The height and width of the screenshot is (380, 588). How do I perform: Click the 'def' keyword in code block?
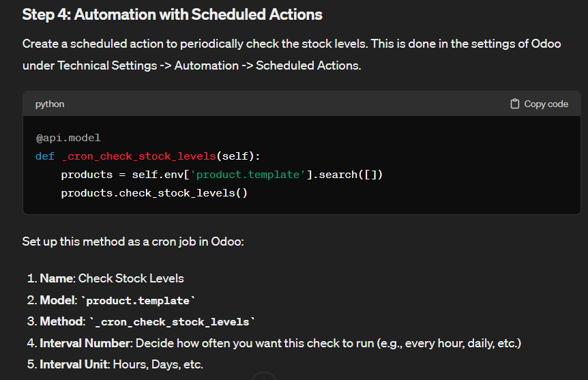click(45, 156)
